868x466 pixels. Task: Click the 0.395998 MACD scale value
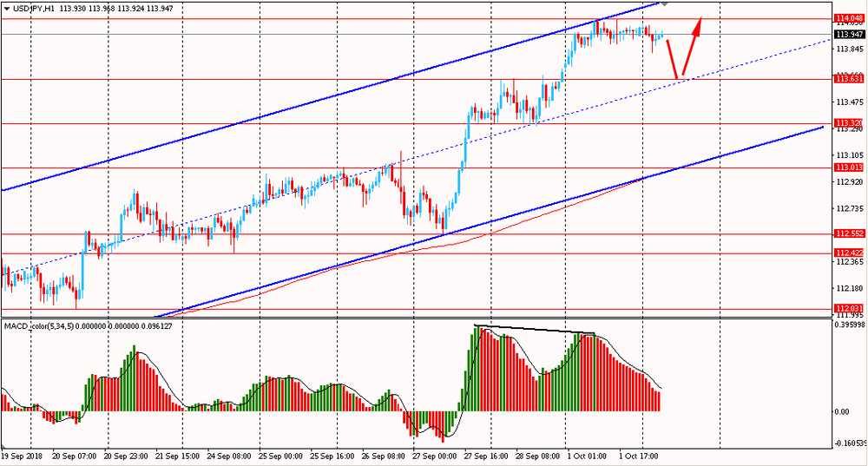coord(849,325)
